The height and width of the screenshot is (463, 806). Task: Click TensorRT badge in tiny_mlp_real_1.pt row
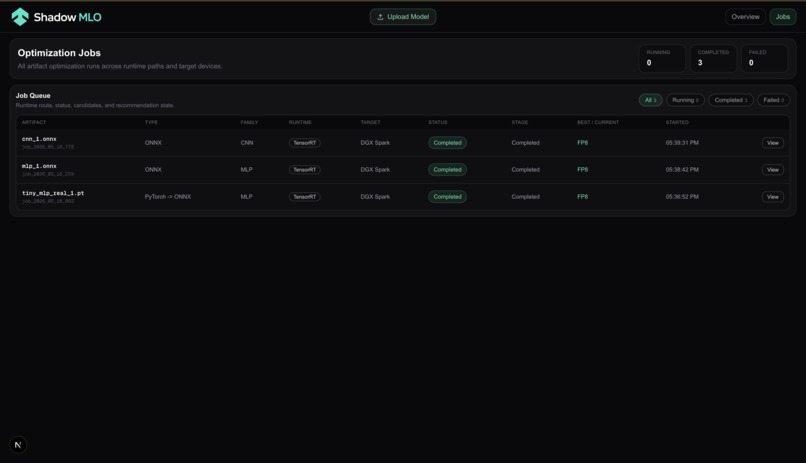[x=304, y=197]
